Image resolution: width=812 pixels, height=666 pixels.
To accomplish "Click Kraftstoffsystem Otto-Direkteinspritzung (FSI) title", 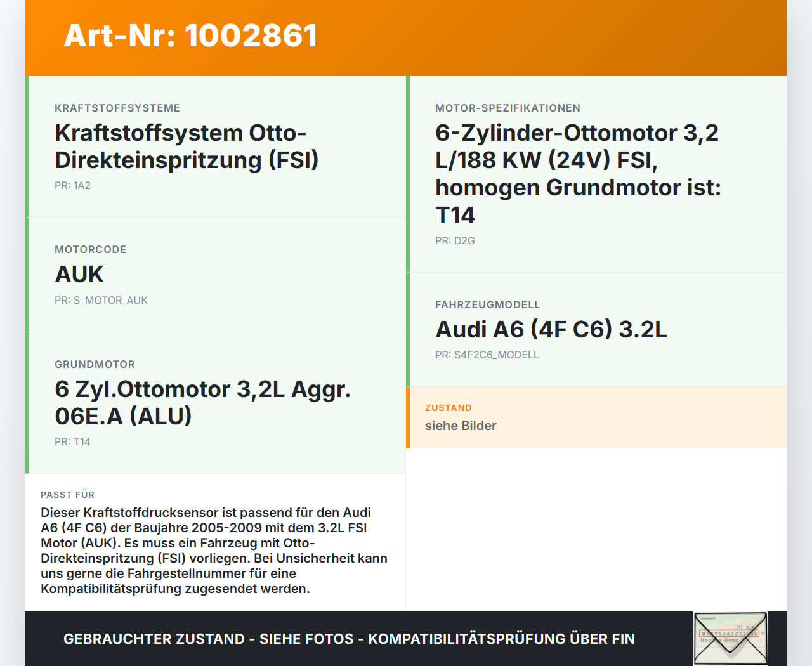I will click(x=187, y=147).
